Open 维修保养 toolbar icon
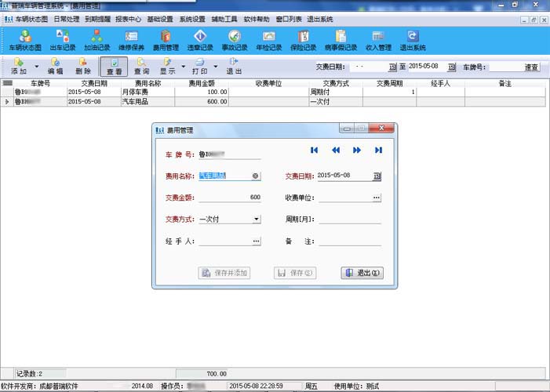 click(131, 40)
